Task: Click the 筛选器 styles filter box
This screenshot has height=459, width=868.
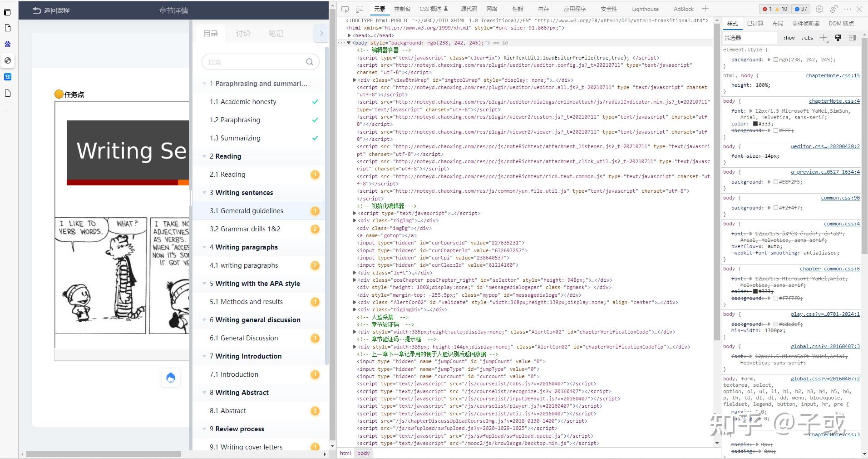Action: (x=749, y=38)
